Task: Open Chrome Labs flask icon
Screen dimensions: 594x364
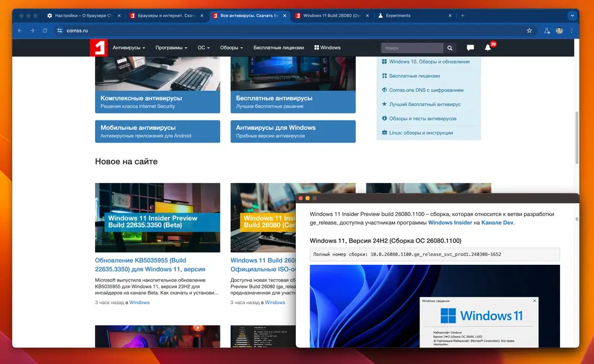Action: [546, 31]
